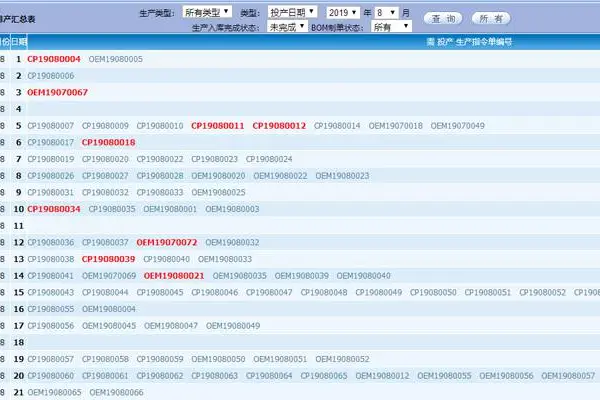Open red order CP19080039

click(x=108, y=259)
